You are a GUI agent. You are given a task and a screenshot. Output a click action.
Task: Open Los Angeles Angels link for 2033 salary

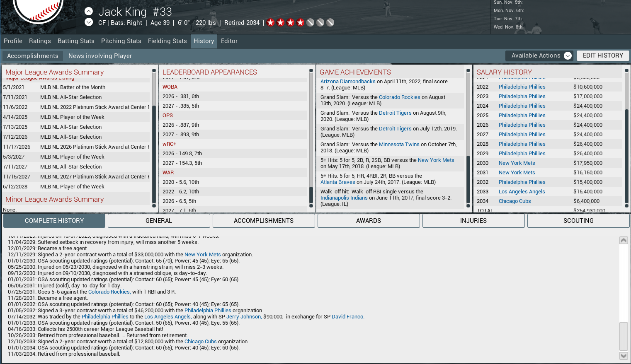tap(522, 192)
